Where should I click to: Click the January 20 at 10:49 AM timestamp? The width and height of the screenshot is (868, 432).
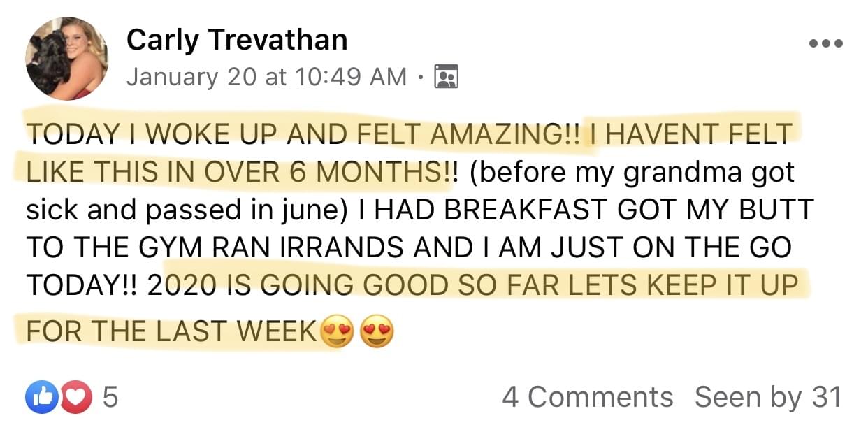266,76
